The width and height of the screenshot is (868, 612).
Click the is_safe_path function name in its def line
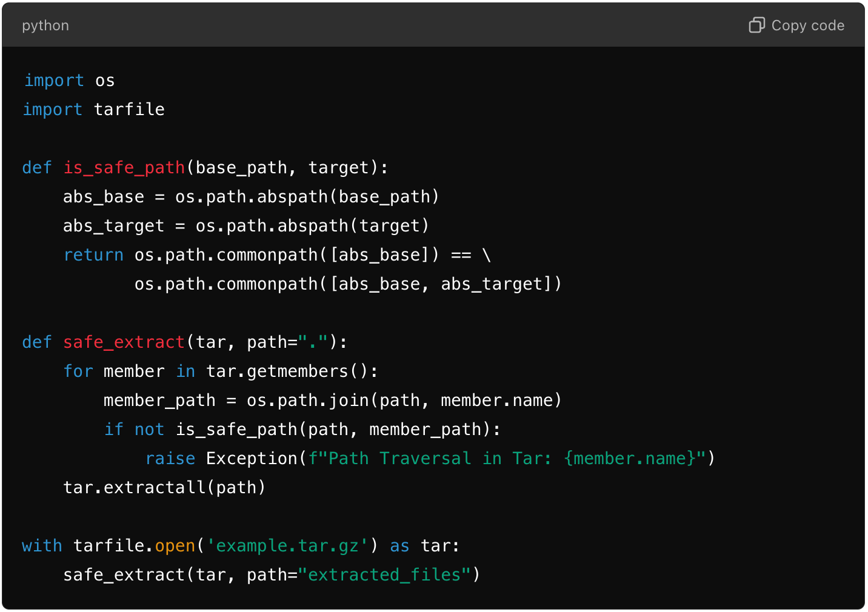[x=124, y=168]
